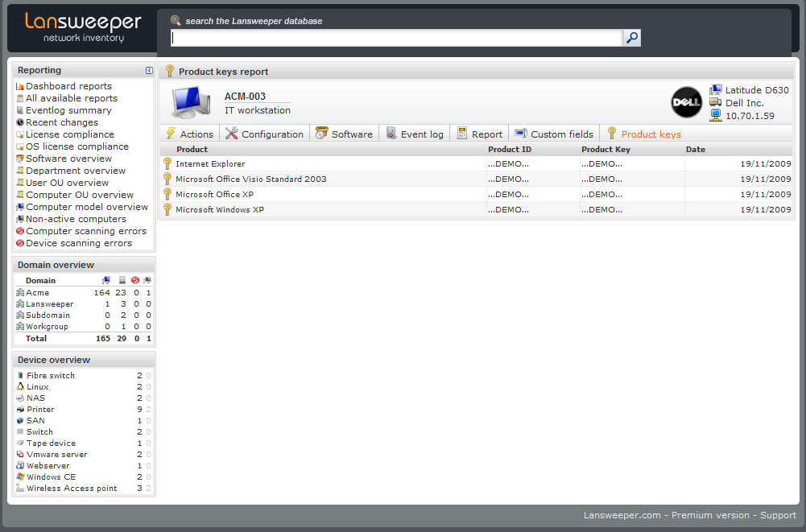
Task: Click the ACM-003 computer name
Action: click(246, 96)
